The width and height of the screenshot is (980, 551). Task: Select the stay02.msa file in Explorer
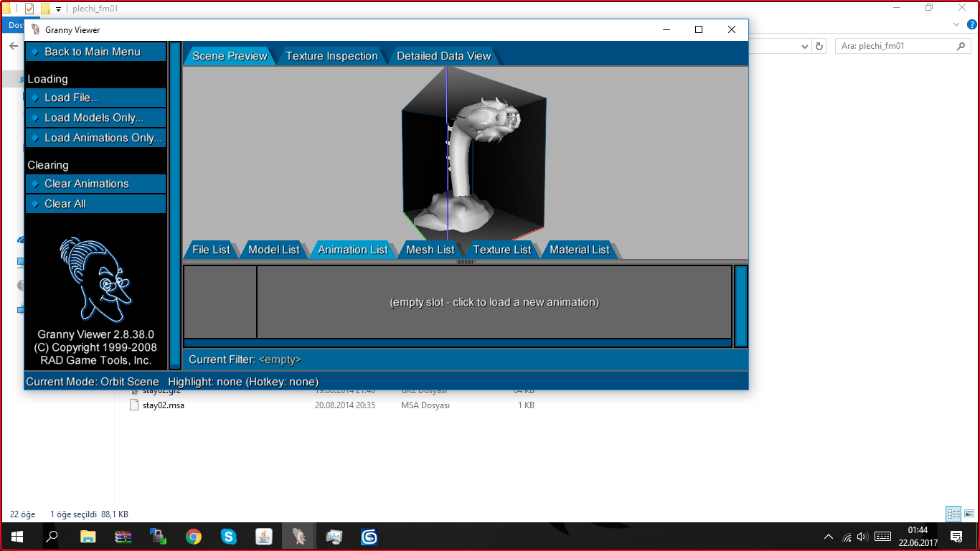click(164, 405)
